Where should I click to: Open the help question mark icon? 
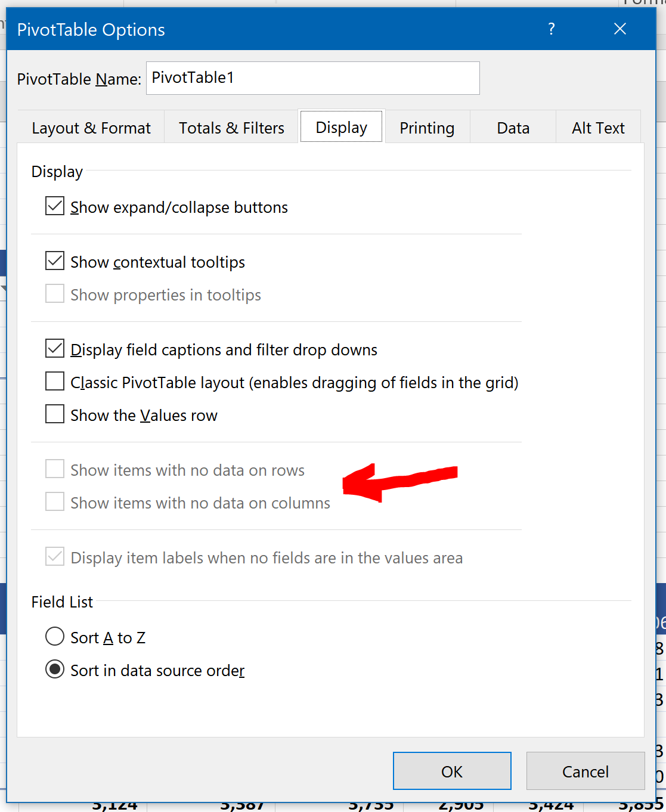(552, 29)
